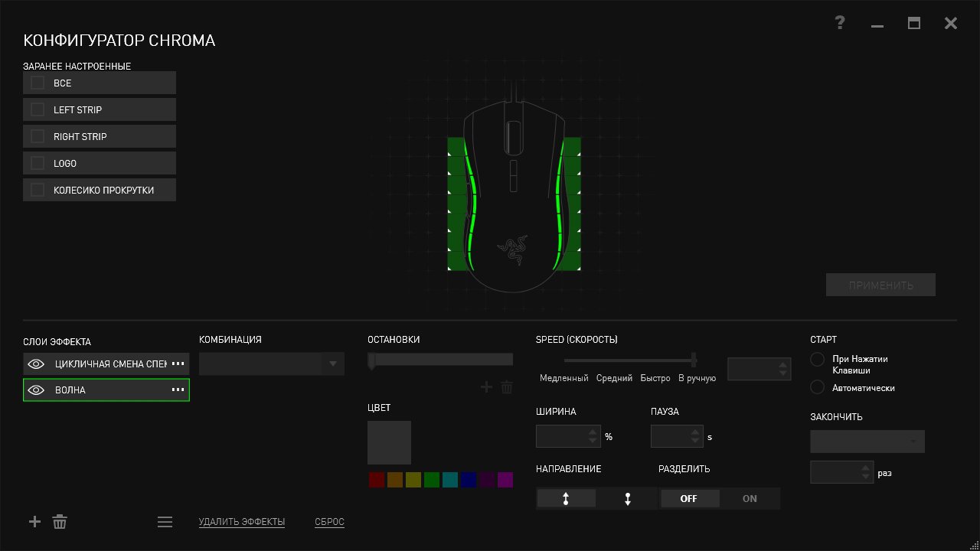Click the УДАЛИТЬ ЭФФЕКТЫ link

(241, 522)
